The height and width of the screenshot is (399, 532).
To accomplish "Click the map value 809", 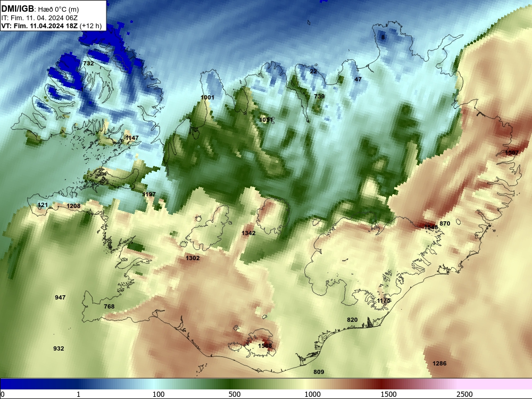I will [319, 372].
